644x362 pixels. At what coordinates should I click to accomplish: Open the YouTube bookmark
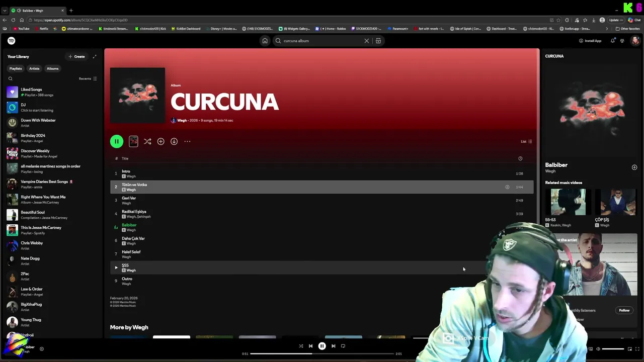coord(21,29)
